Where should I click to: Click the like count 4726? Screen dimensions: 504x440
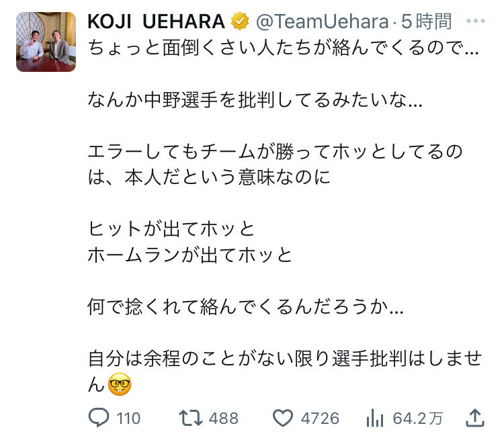pyautogui.click(x=320, y=419)
